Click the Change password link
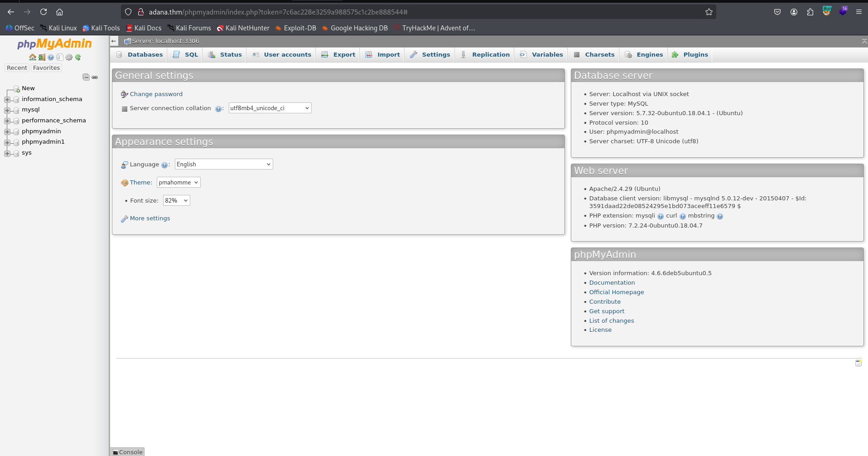This screenshot has height=456, width=868. pyautogui.click(x=156, y=94)
